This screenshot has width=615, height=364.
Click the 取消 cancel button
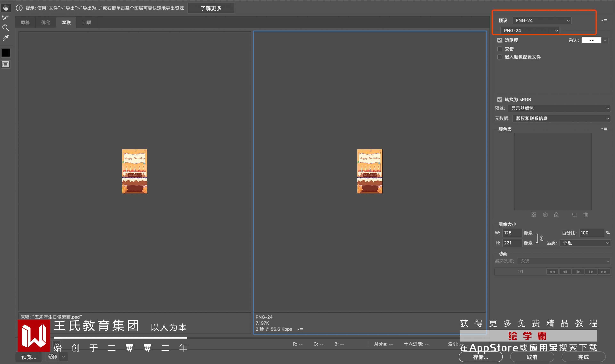[x=532, y=357]
